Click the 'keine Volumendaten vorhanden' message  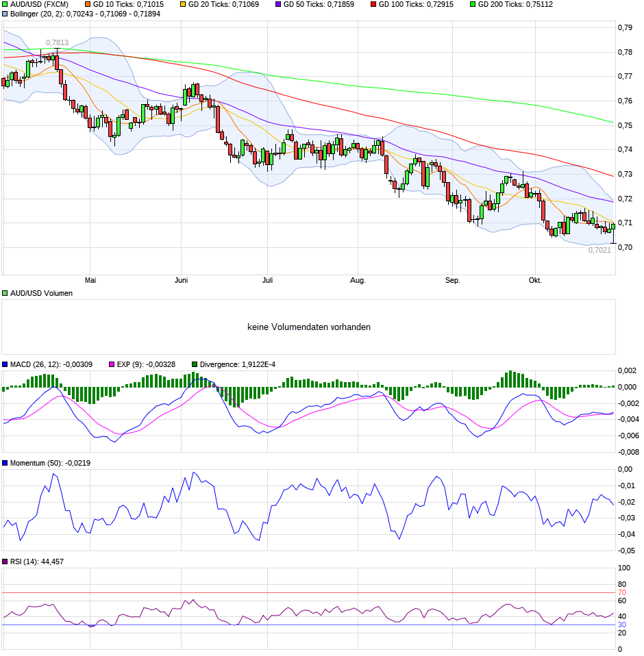coord(309,327)
